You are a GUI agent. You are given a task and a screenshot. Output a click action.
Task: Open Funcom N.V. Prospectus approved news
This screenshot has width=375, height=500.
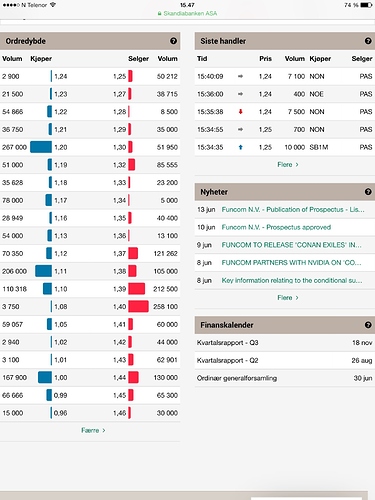(276, 227)
